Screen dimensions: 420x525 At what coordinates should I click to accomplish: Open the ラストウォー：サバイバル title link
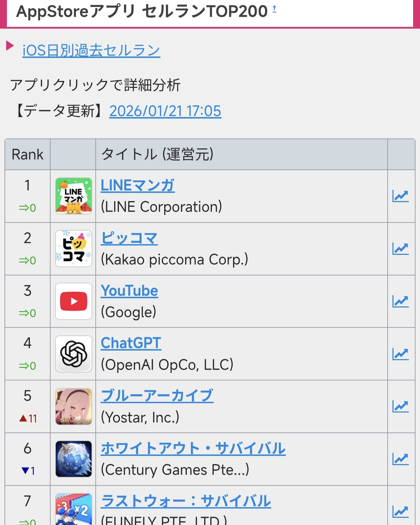[x=186, y=501]
